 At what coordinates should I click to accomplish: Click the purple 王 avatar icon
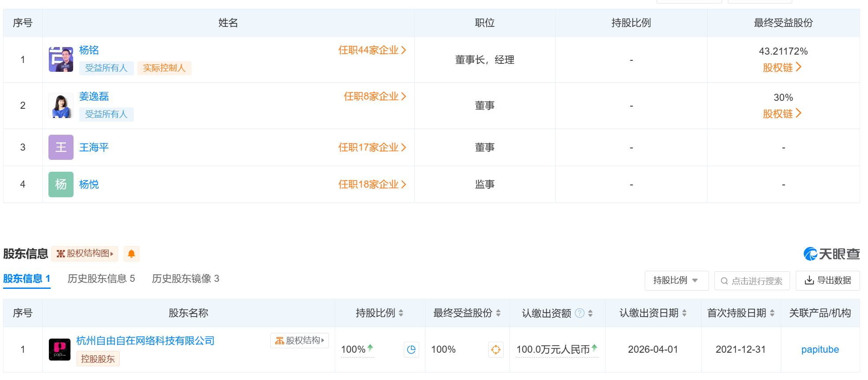[x=61, y=147]
